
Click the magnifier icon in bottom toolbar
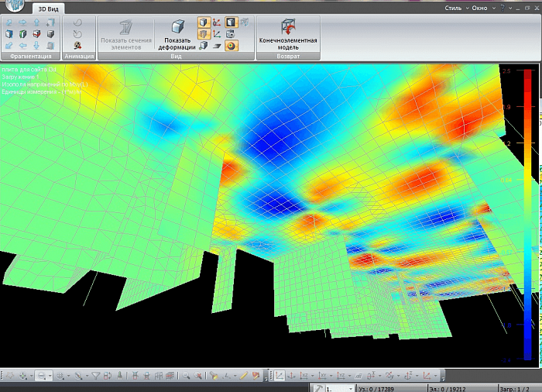click(x=187, y=376)
